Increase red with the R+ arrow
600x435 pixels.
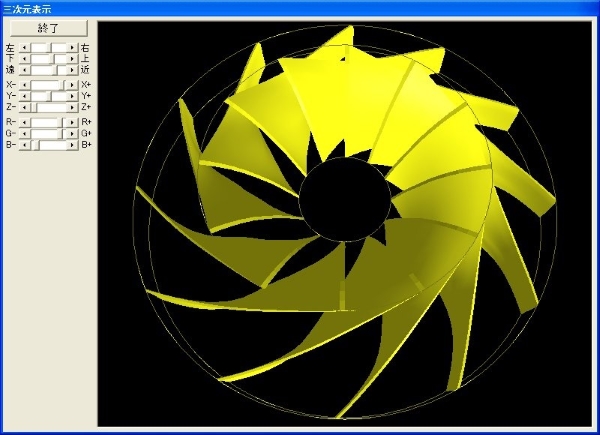tap(73, 122)
